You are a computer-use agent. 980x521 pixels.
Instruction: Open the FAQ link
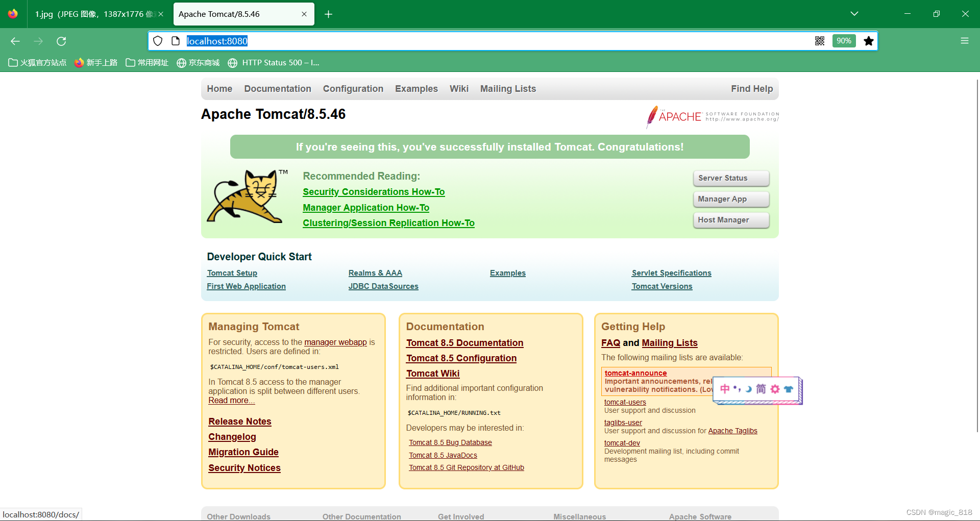click(x=610, y=343)
